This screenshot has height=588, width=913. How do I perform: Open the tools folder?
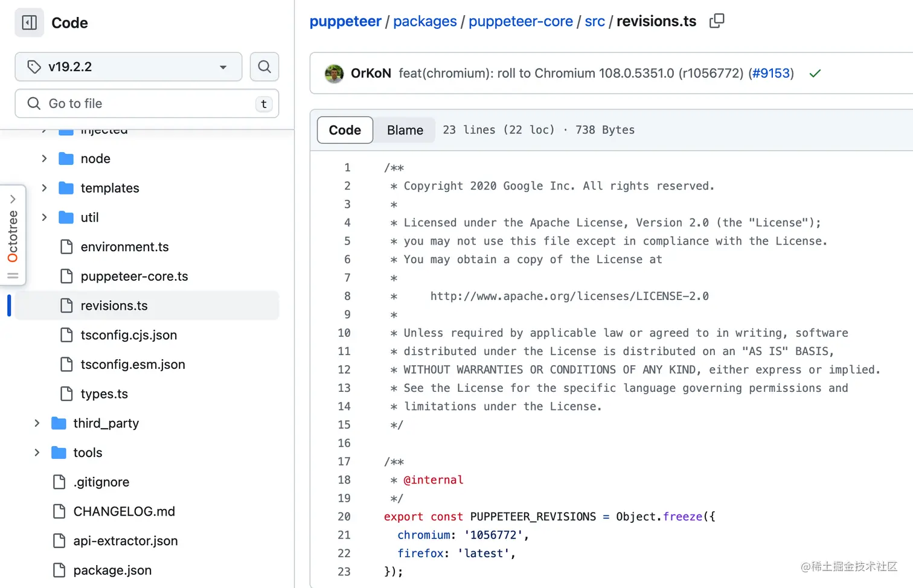tap(88, 453)
